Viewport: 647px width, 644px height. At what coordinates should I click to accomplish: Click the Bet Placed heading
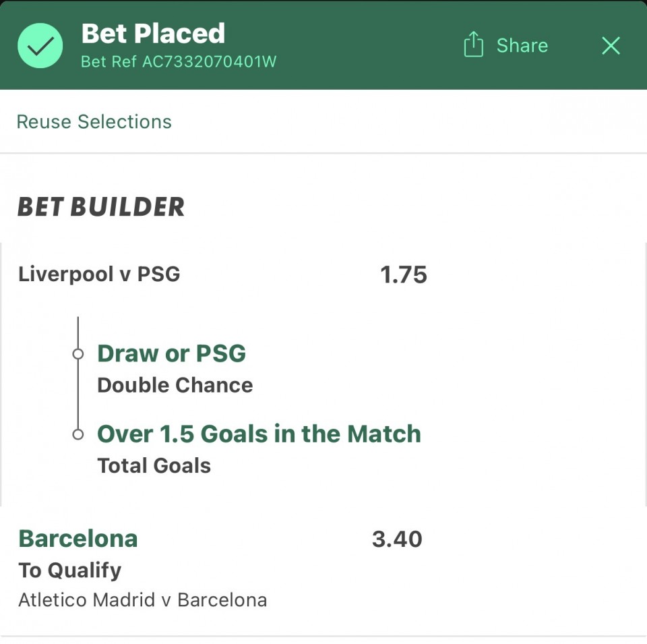tap(153, 33)
